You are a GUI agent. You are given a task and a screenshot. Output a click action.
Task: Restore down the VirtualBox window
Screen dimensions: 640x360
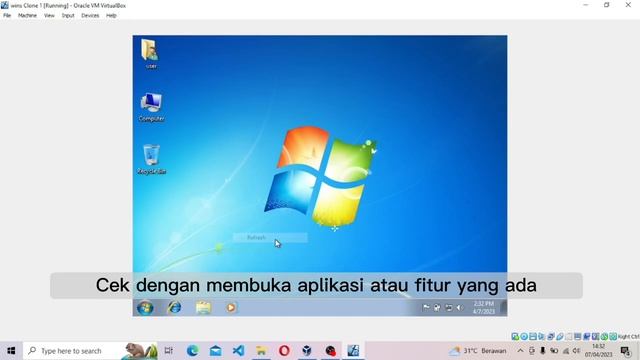coord(607,5)
